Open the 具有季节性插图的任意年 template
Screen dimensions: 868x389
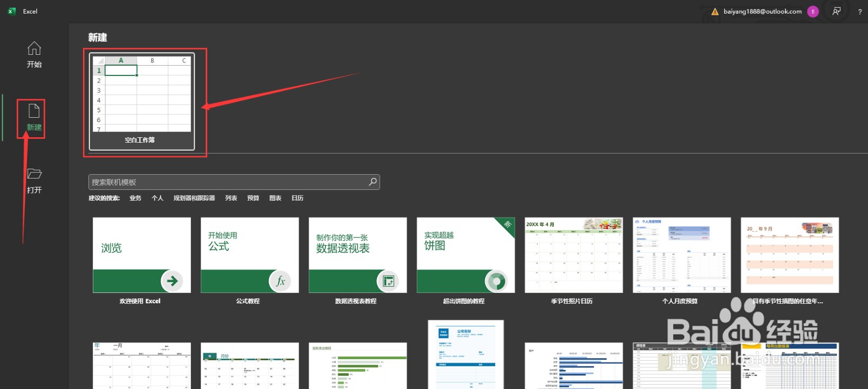pos(789,262)
